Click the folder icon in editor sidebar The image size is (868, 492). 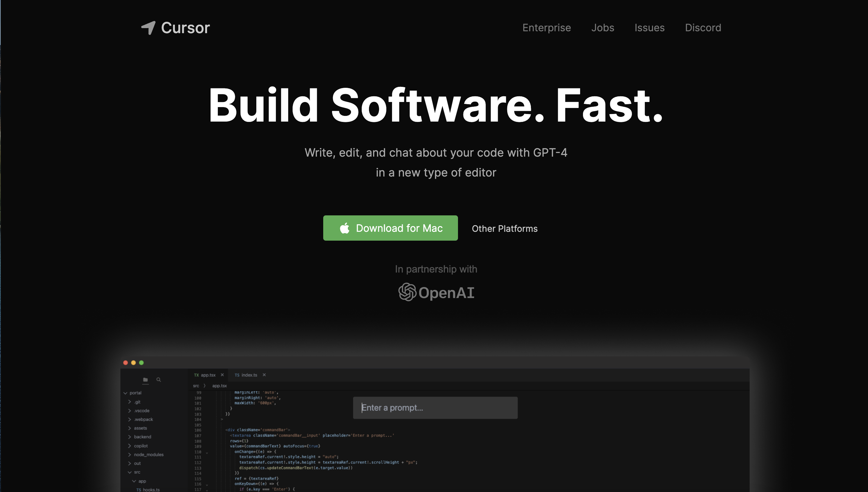pyautogui.click(x=145, y=380)
